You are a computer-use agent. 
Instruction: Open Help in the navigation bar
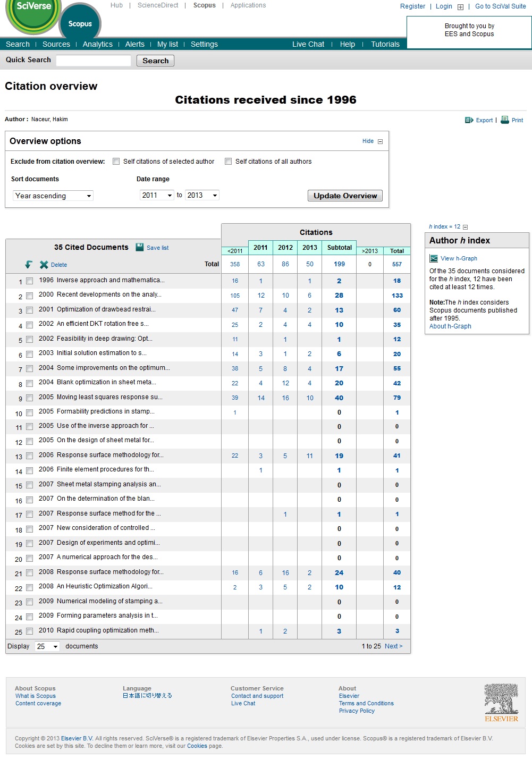(348, 44)
